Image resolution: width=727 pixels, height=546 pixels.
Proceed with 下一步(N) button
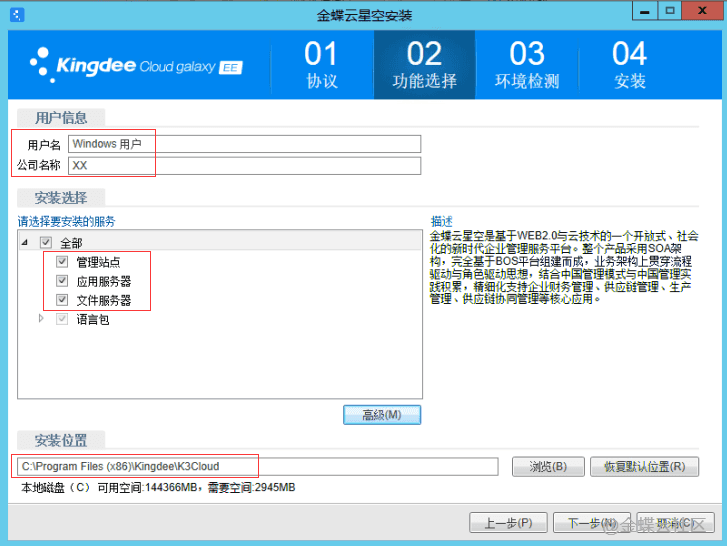(592, 523)
